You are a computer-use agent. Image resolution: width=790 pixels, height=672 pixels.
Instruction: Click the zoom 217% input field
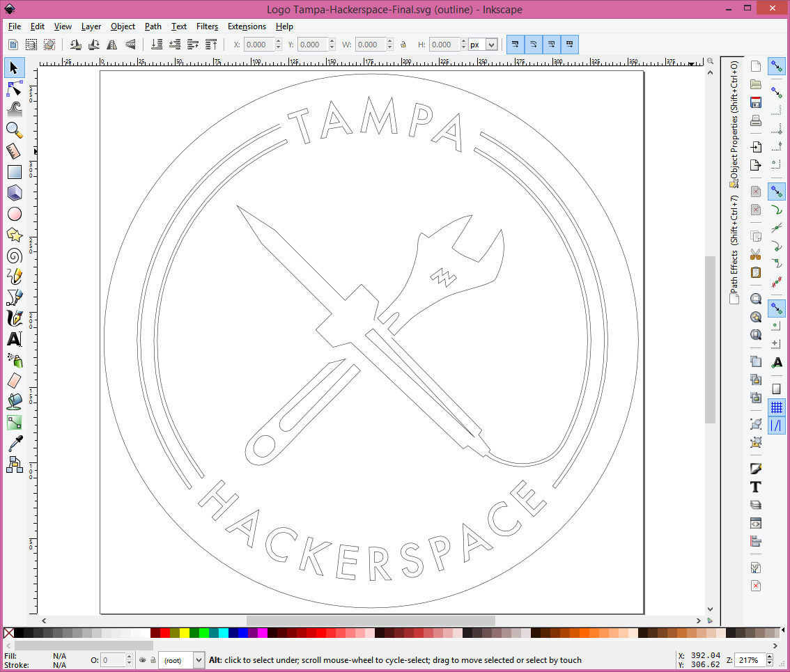pos(750,660)
